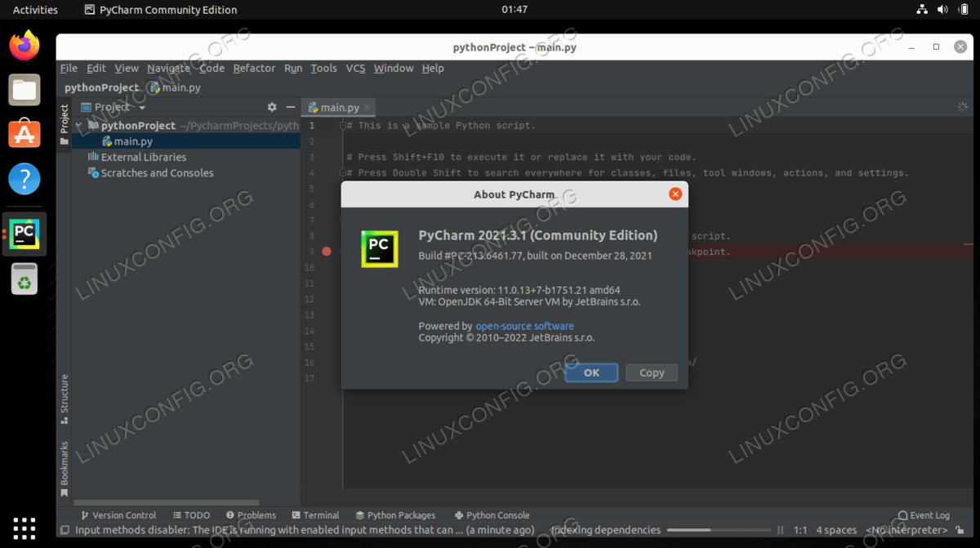Click the Project panel horizontal scrollbar

(x=166, y=503)
